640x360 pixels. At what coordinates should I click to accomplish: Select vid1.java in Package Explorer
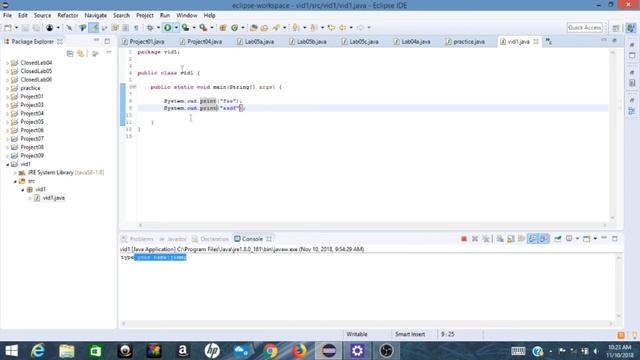53,198
